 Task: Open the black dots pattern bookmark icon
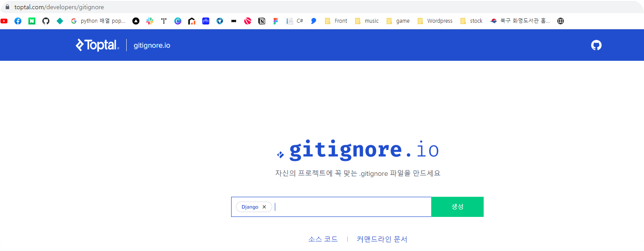164,21
